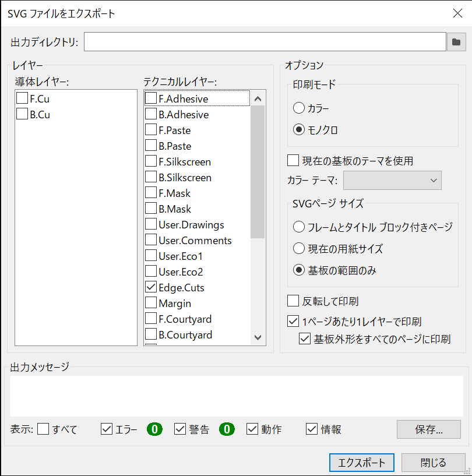
Task: Click the folder browse icon for output directory
Action: [x=456, y=42]
